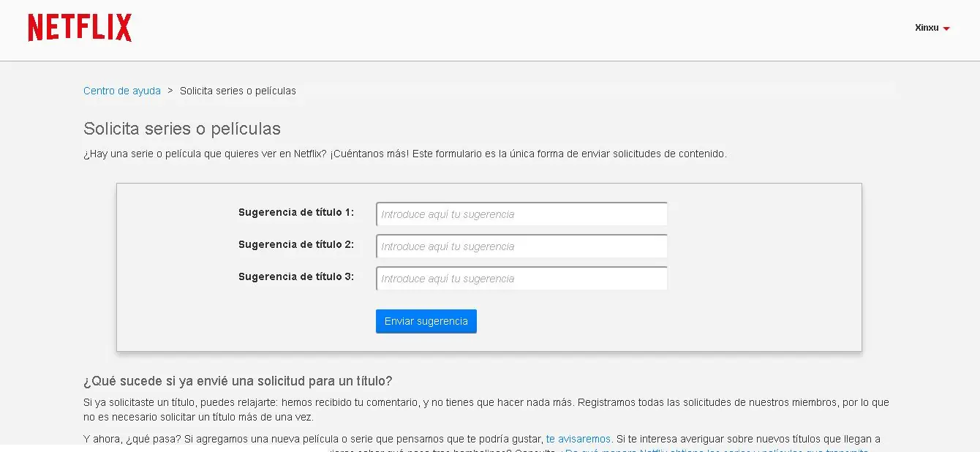Open the 'te avisaremos' link
The image size is (980, 452).
coord(578,439)
